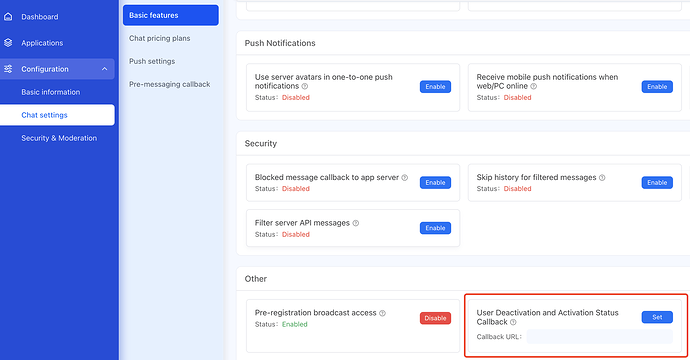Image resolution: width=690 pixels, height=360 pixels.
Task: Go to Security & Moderation page
Action: 59,138
